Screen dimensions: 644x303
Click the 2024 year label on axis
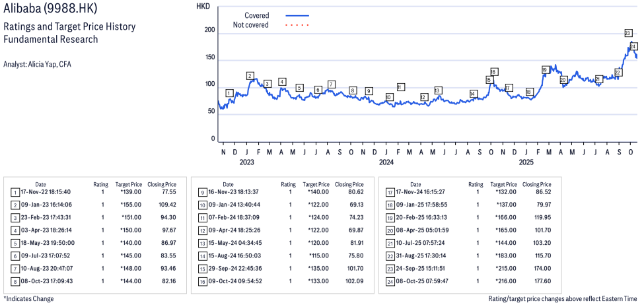pos(386,161)
